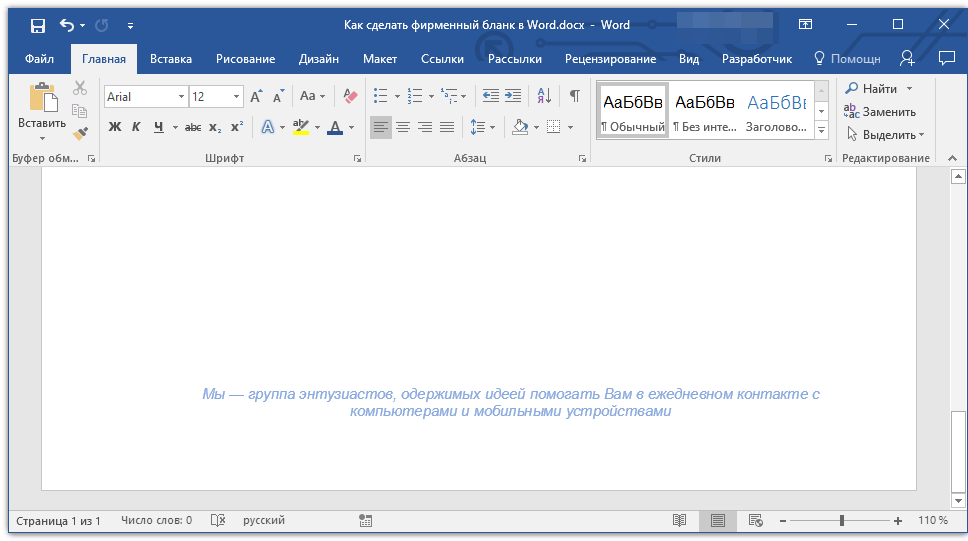Click the Save icon in title bar

pyautogui.click(x=37, y=25)
